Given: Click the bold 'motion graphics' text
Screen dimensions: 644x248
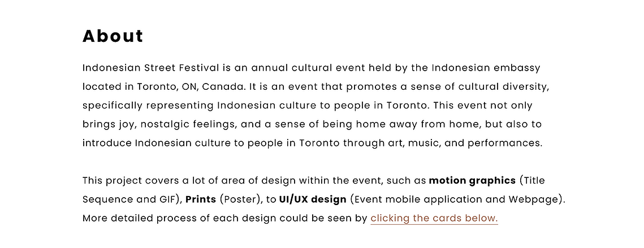Looking at the screenshot, I should 472,181.
